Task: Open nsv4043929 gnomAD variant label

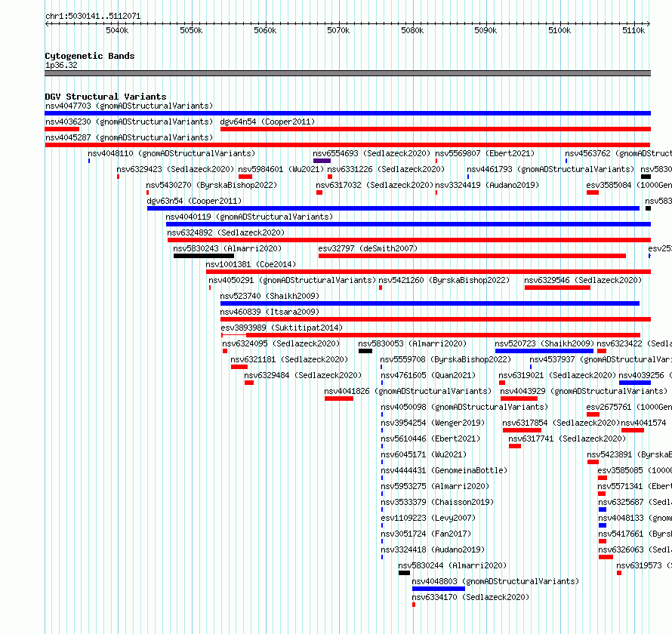Action: pos(584,391)
